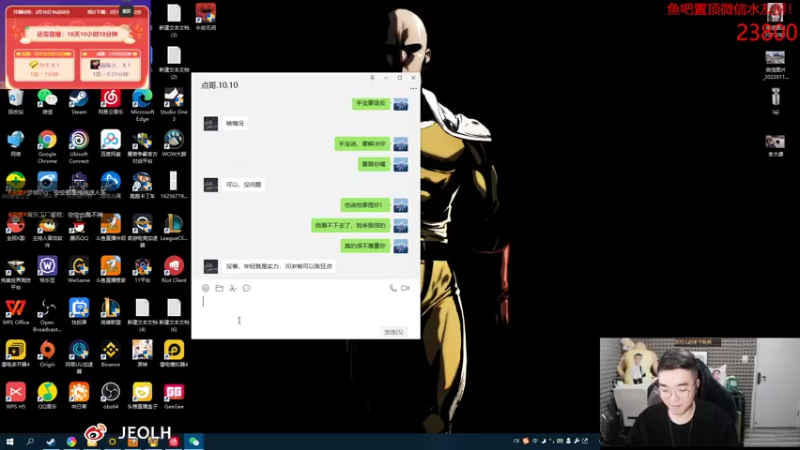Open WPS H5 desktop shortcut

tap(16, 396)
